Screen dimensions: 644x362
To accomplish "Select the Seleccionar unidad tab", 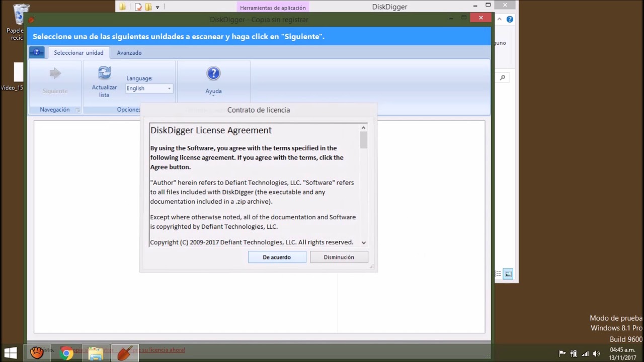I will (x=78, y=53).
